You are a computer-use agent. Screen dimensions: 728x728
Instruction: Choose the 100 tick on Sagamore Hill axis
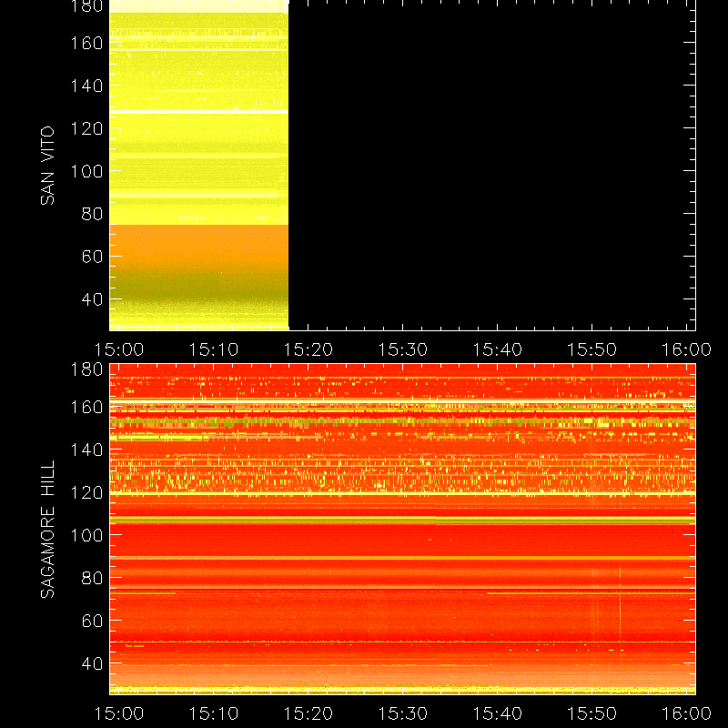(86, 535)
